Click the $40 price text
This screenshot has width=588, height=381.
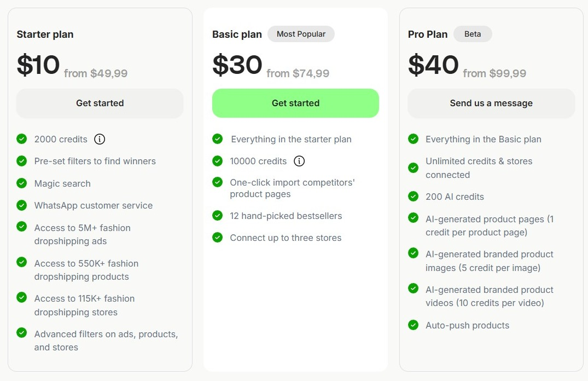tap(433, 65)
